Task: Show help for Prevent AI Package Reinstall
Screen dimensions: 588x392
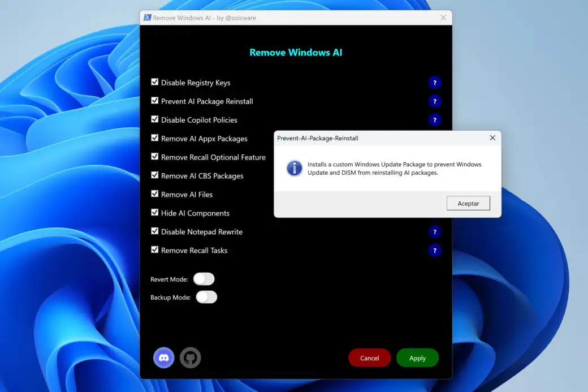Action: click(x=435, y=101)
